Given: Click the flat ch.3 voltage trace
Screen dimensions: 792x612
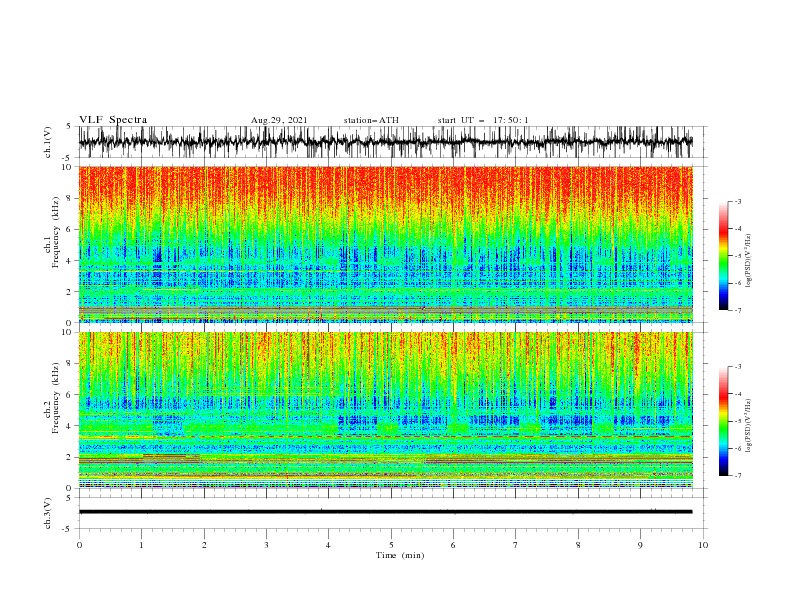Looking at the screenshot, I should coord(385,512).
